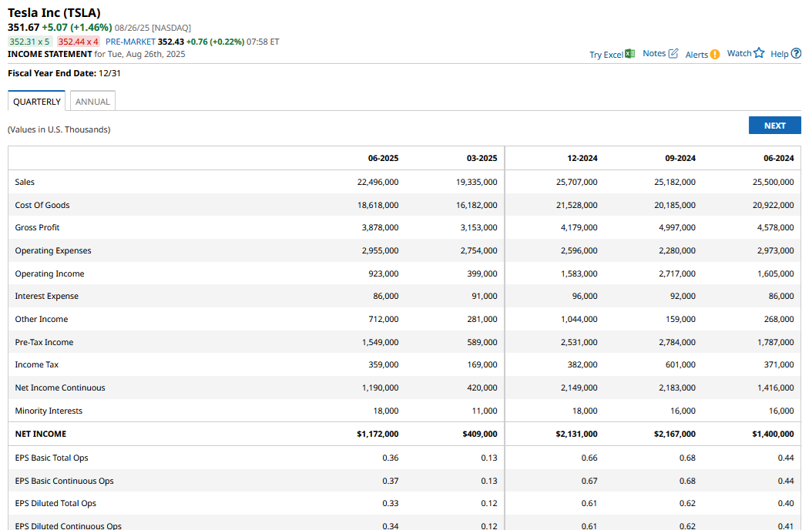
Task: Click the EPS Diluted Total Ops label
Action: pyautogui.click(x=55, y=503)
